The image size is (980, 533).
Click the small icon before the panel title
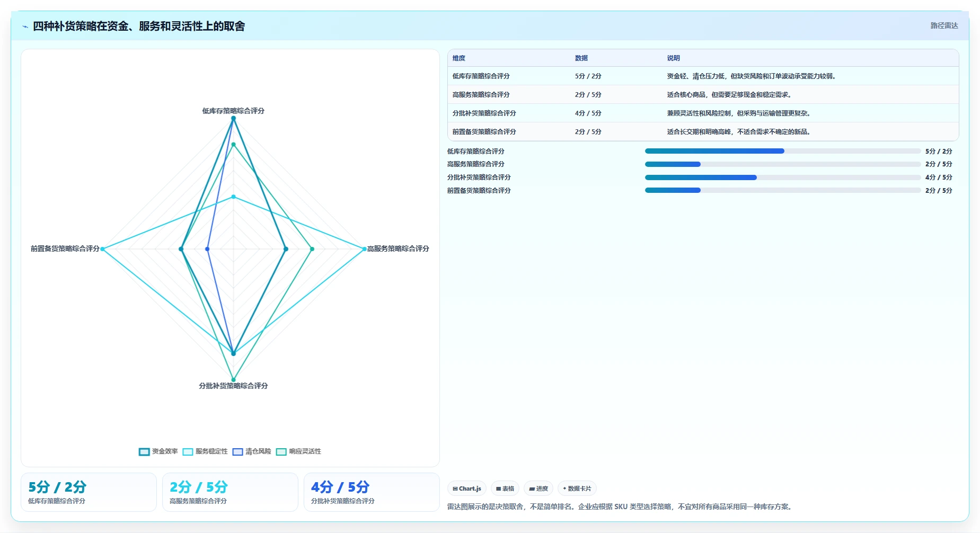click(25, 26)
